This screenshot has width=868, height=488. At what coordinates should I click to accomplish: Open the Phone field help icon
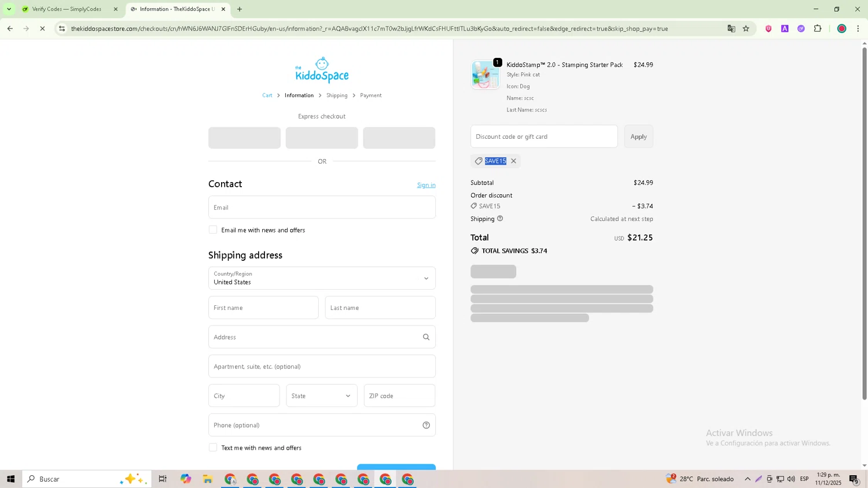426,426
